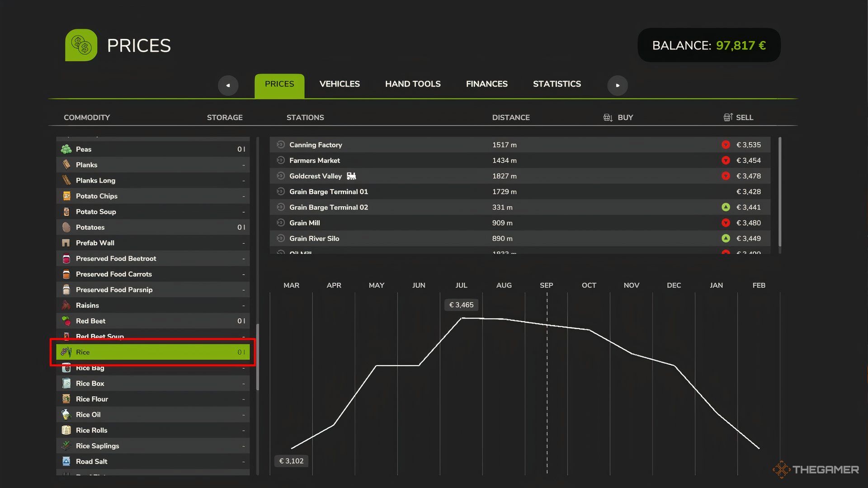Viewport: 868px width, 488px height.
Task: Go to the previous menu page arrow
Action: tap(228, 85)
